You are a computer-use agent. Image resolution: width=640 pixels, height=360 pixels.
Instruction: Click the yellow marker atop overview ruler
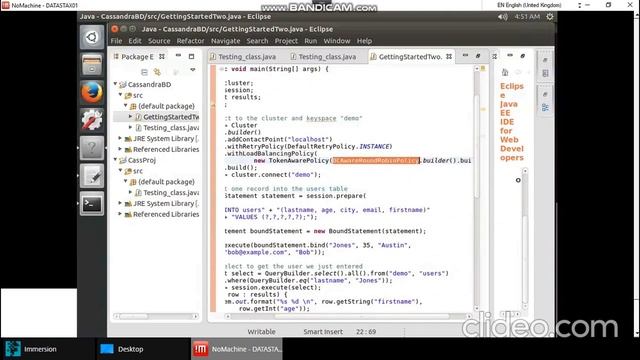click(x=483, y=68)
